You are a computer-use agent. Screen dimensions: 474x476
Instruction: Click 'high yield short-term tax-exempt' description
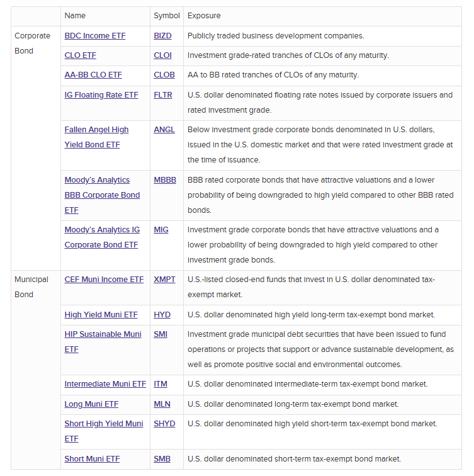[313, 424]
